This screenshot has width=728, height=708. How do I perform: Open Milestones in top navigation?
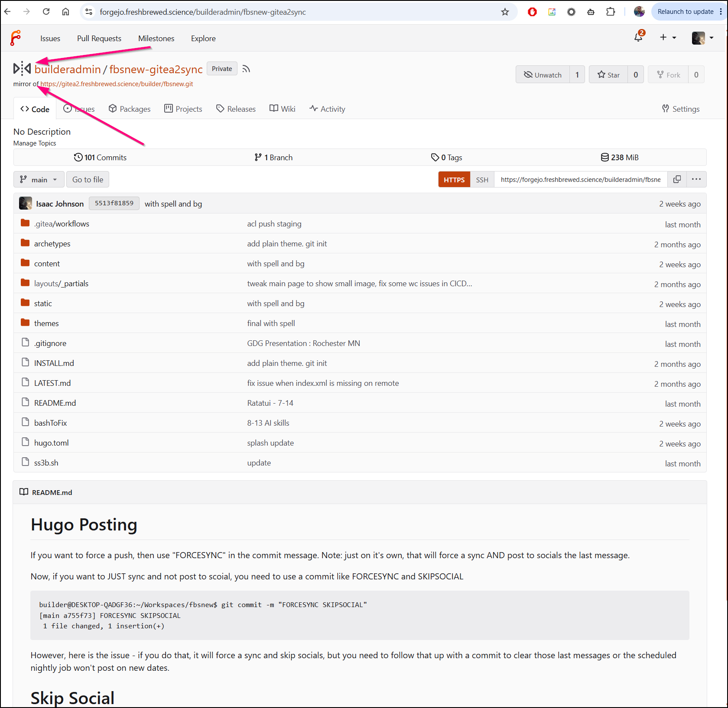point(156,38)
